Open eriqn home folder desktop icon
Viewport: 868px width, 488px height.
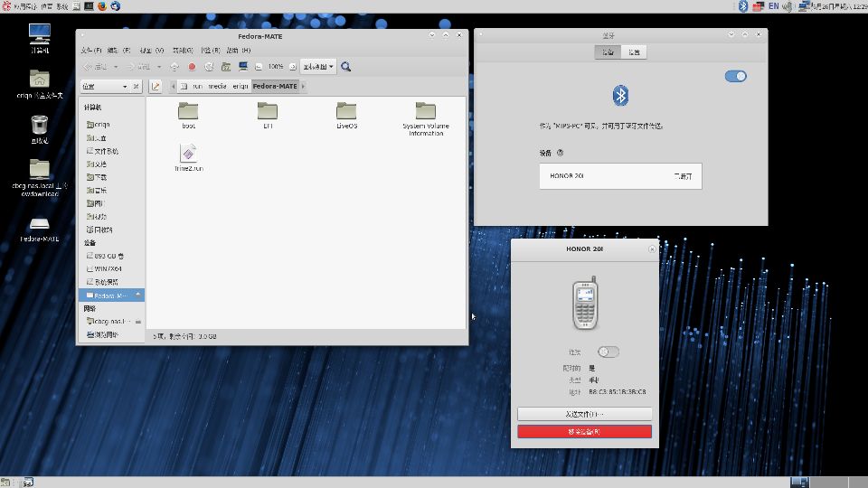click(x=39, y=84)
